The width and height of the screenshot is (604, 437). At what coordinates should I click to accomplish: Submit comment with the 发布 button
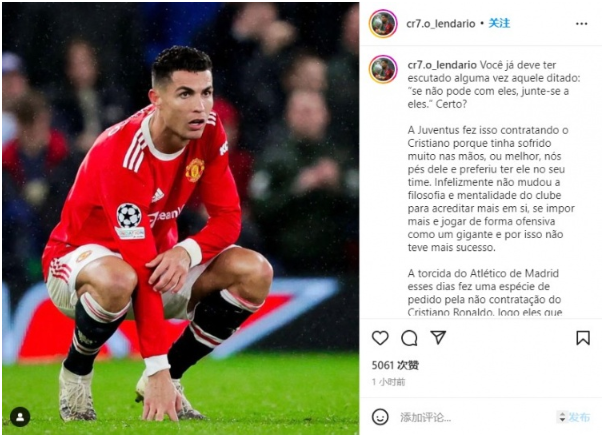point(579,417)
